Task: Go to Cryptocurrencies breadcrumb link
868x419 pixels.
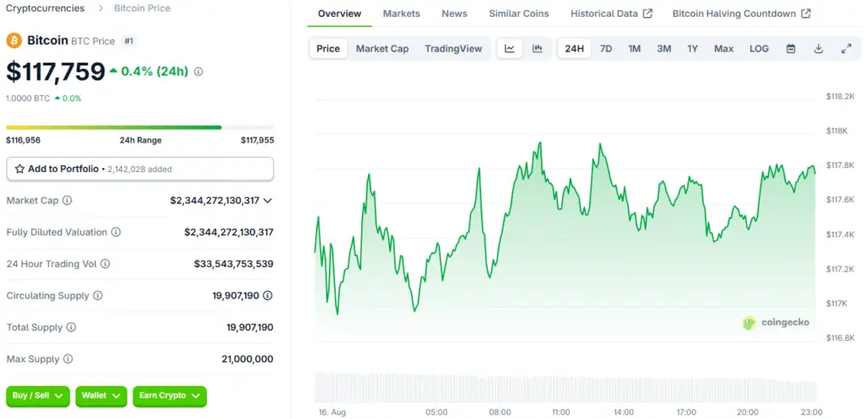Action: coord(46,8)
